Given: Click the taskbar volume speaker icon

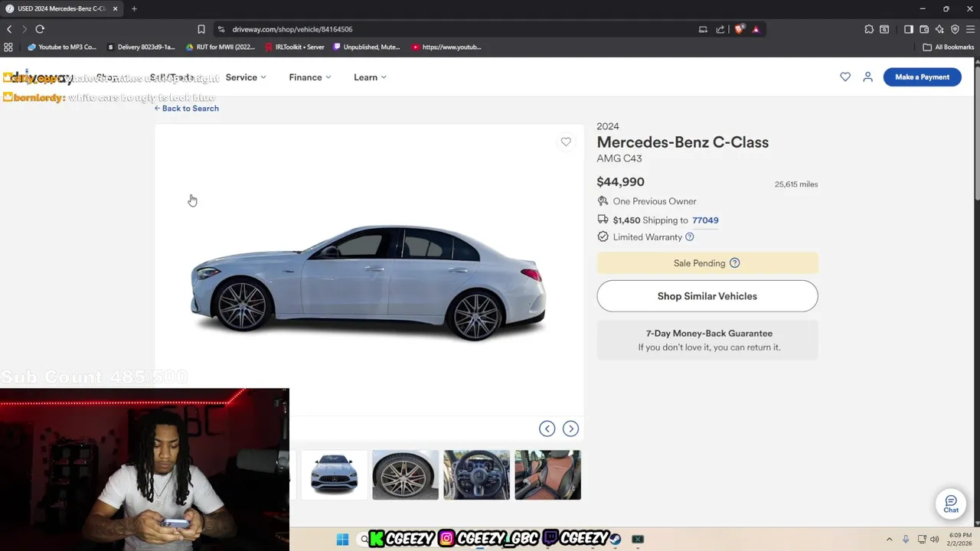Looking at the screenshot, I should (935, 539).
